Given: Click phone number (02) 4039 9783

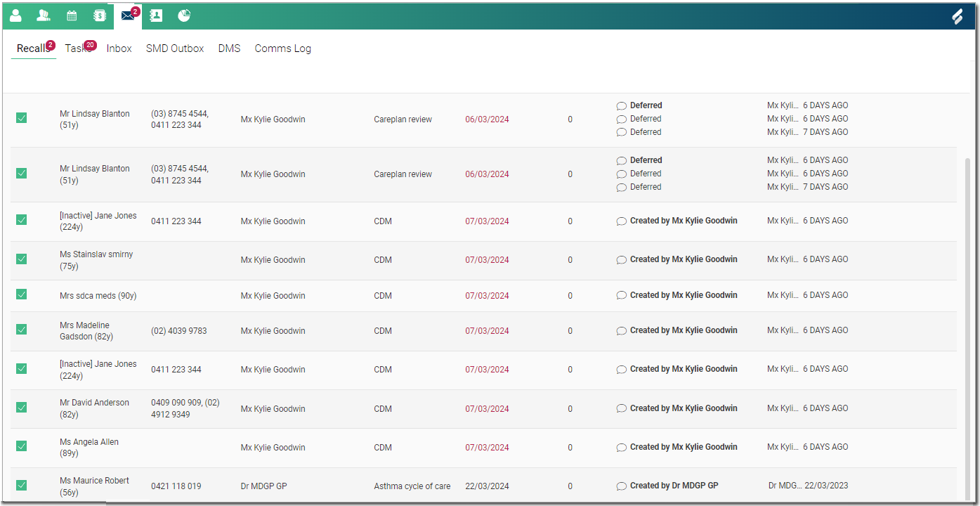Looking at the screenshot, I should 179,331.
